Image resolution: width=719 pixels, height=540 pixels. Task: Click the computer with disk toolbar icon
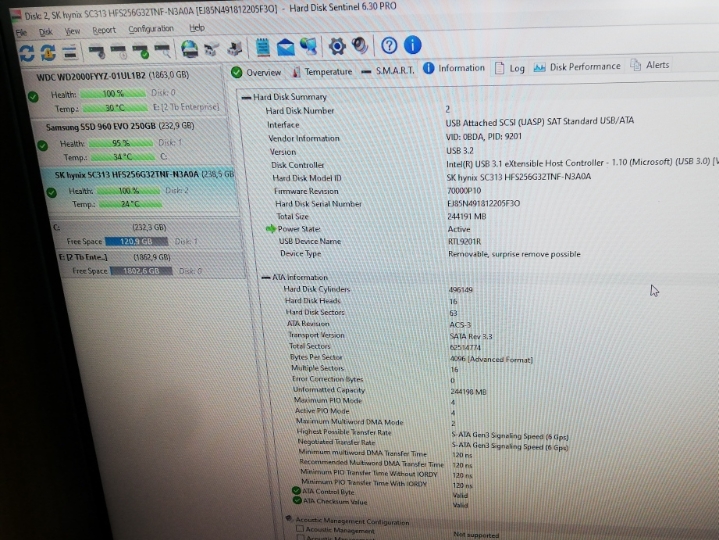[235, 49]
